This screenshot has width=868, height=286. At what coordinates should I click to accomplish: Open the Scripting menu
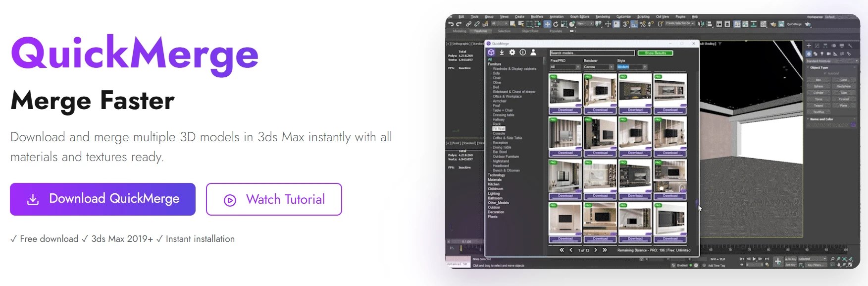[x=643, y=16]
